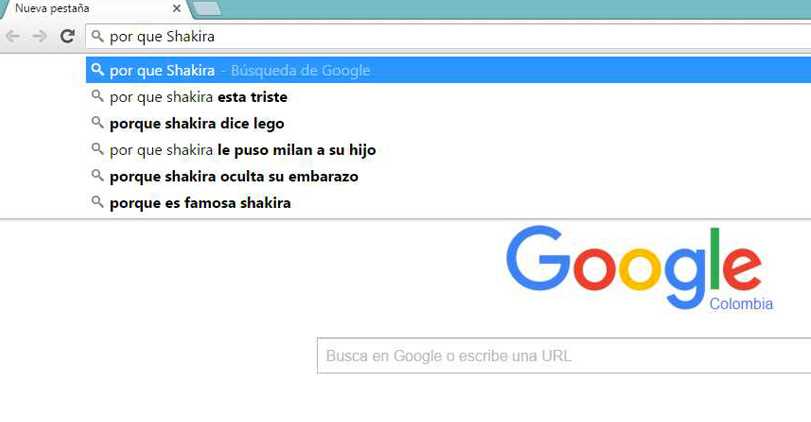The image size is (811, 422).
Task: Click the Colombia label under logo
Action: pyautogui.click(x=741, y=304)
